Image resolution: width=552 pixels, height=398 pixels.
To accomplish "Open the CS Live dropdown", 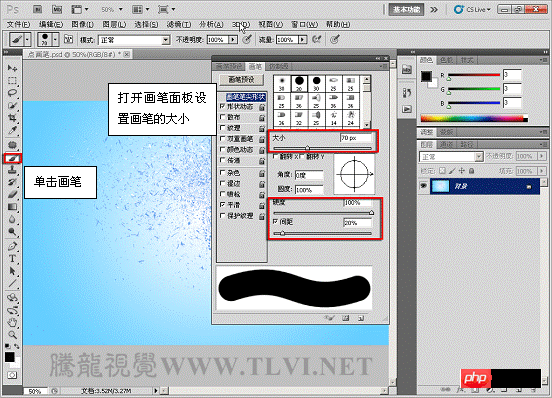I will coord(473,10).
